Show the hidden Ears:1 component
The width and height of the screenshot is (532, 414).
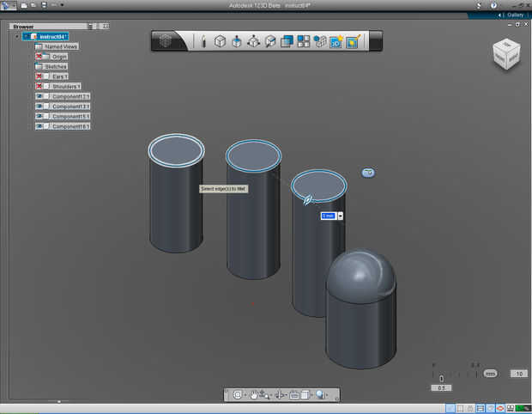point(39,76)
